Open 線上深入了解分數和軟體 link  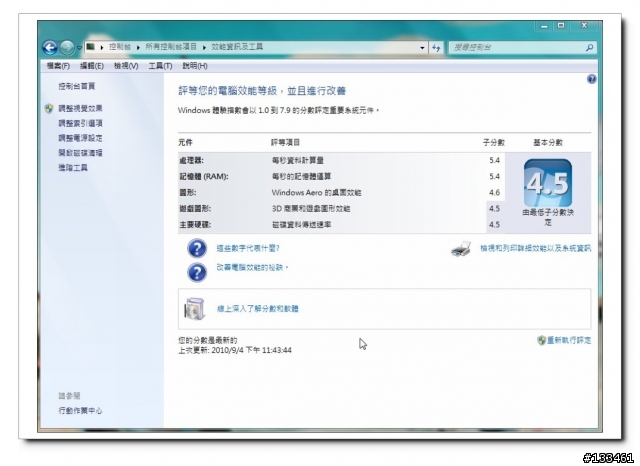coord(258,309)
